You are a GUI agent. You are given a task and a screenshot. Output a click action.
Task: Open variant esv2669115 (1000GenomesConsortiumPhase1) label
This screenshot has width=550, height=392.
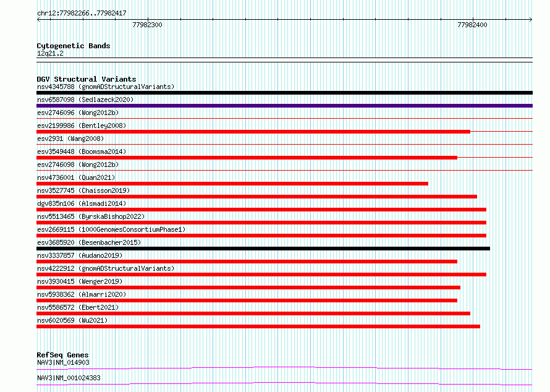tap(111, 229)
